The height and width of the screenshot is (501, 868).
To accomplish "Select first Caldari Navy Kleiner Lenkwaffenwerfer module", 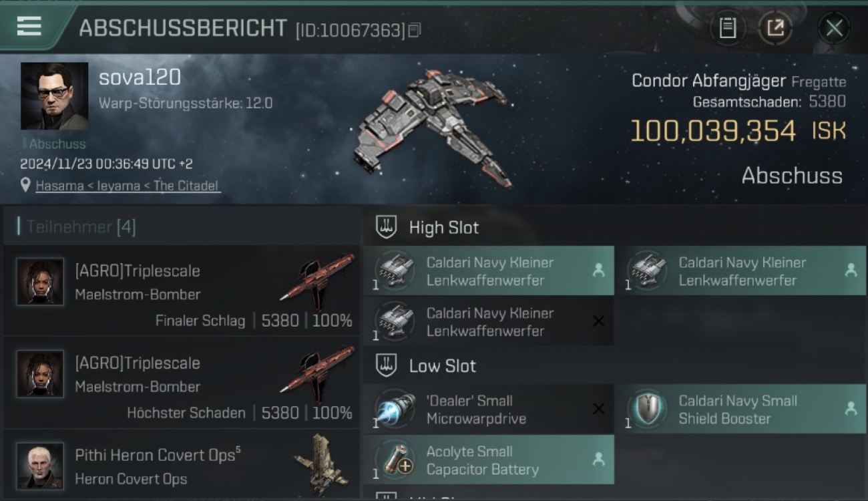I will point(489,271).
